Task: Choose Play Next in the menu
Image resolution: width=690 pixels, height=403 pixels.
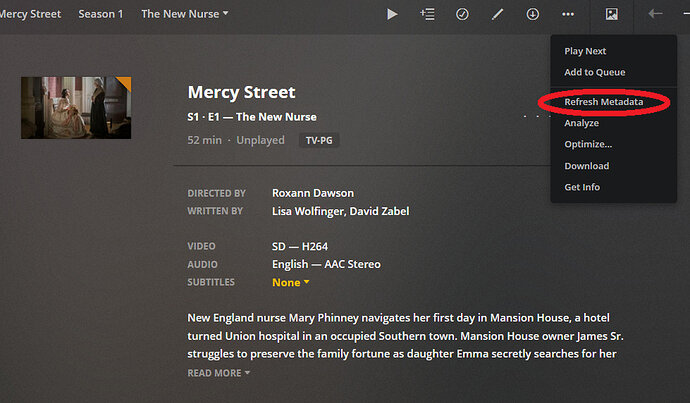Action: (x=585, y=51)
